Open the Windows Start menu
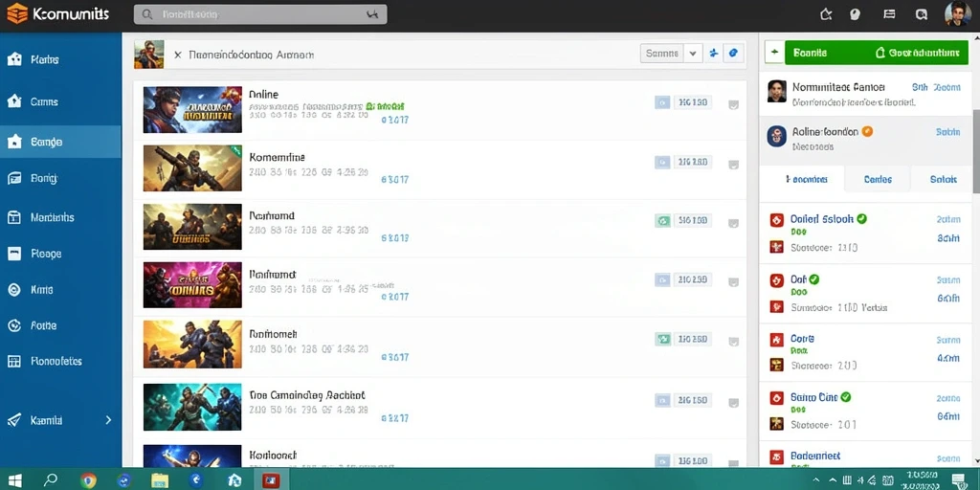980x490 pixels. pyautogui.click(x=13, y=480)
